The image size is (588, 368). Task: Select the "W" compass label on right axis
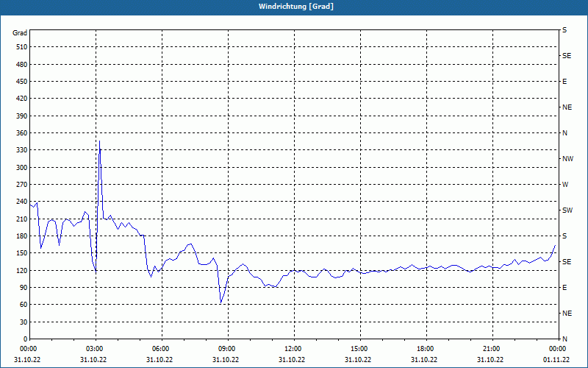(x=565, y=185)
